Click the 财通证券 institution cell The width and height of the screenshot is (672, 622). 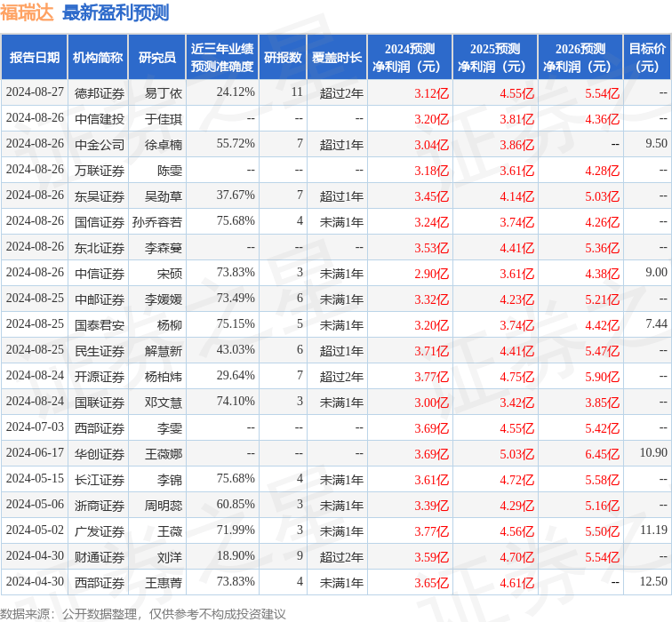pos(100,557)
